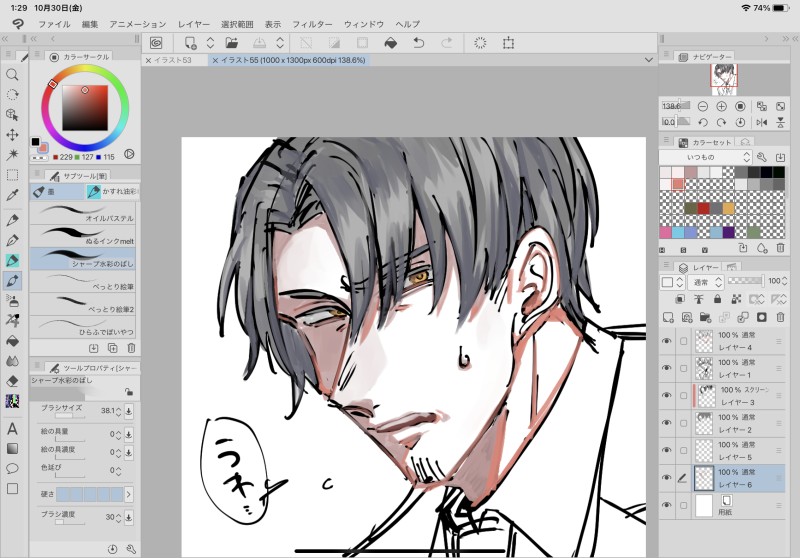Select the Eyedropper tool
Image resolution: width=800 pixels, height=558 pixels.
point(12,195)
